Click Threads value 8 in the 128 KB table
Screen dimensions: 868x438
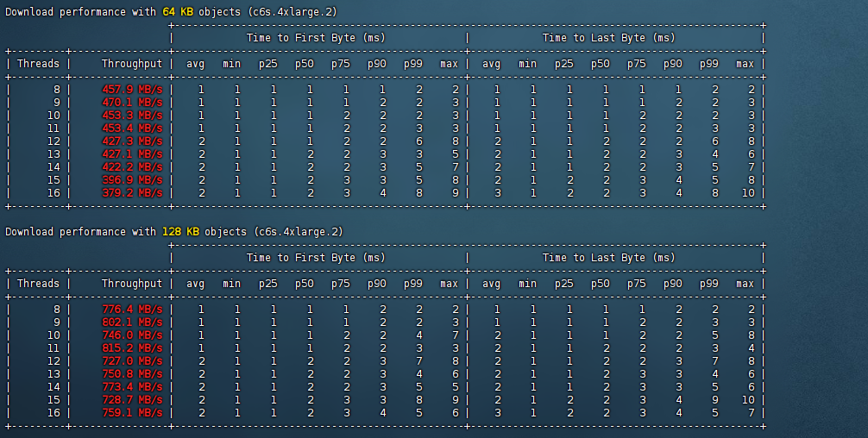tap(56, 310)
